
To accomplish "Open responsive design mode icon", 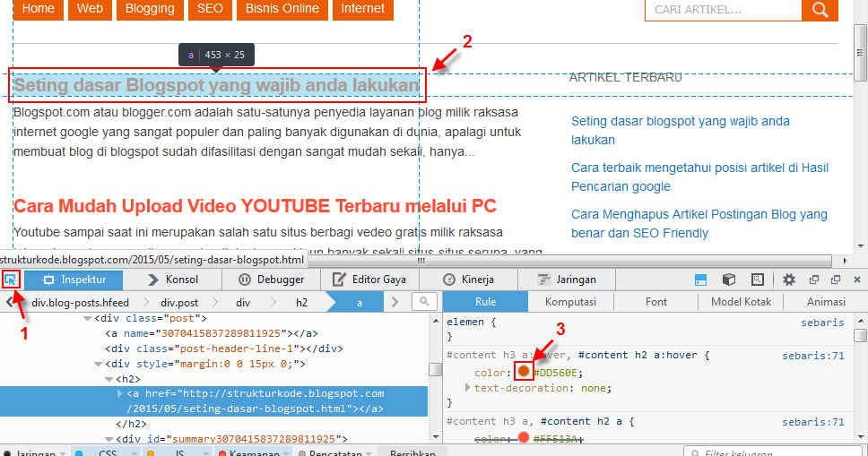I will (x=758, y=280).
